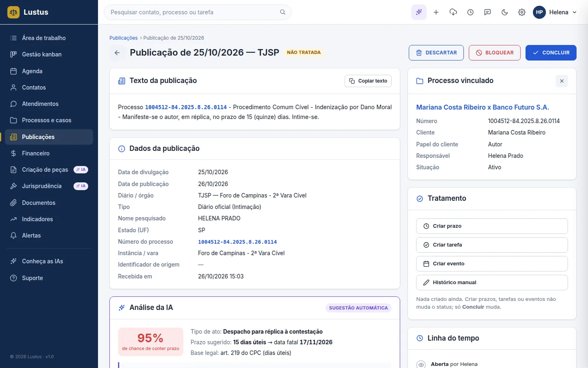This screenshot has height=368, width=588.
Task: Click process number link in Dados da publicação
Action: [237, 242]
